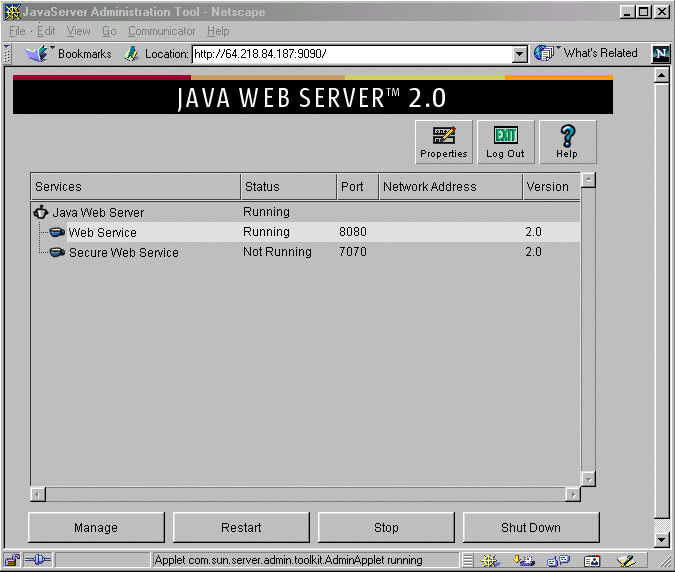
Task: Click the Version column header
Action: point(551,187)
